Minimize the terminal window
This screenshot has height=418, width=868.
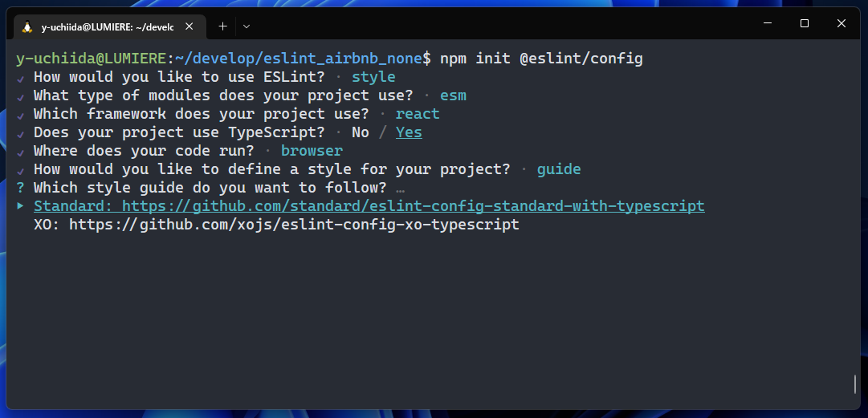768,23
